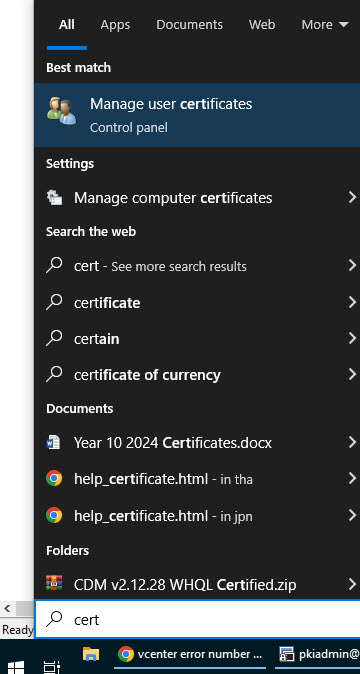Search the web for certain

pos(197,339)
